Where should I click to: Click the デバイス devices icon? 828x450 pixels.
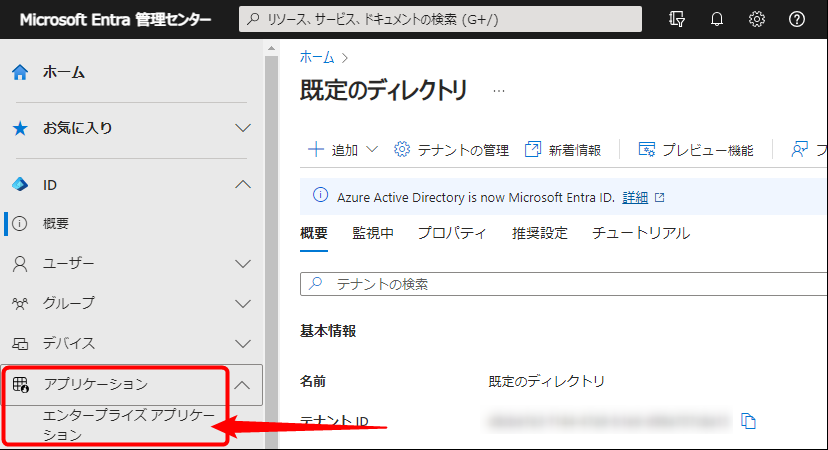click(x=20, y=344)
